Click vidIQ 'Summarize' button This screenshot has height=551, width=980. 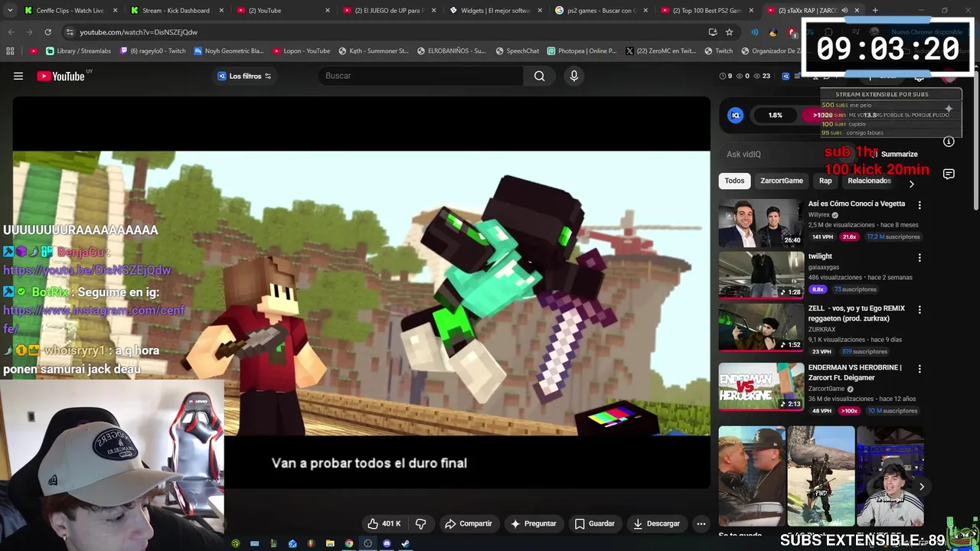[x=894, y=154]
